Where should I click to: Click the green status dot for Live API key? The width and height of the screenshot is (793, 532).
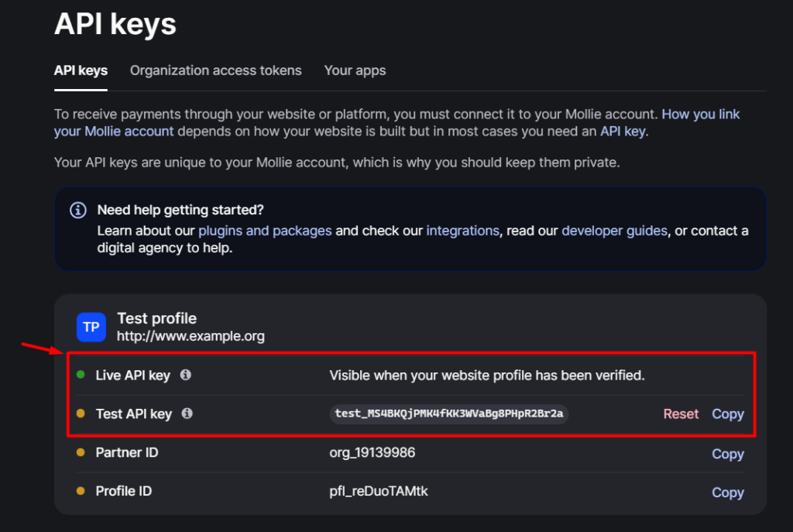pyautogui.click(x=81, y=375)
